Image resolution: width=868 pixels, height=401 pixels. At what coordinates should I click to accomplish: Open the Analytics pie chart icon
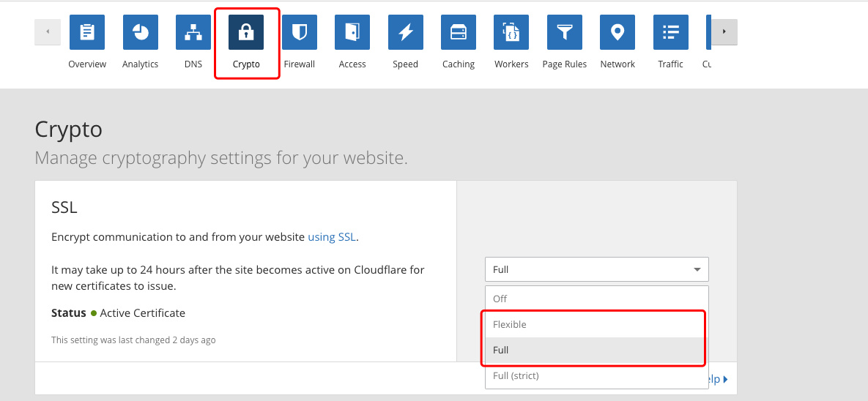point(140,32)
